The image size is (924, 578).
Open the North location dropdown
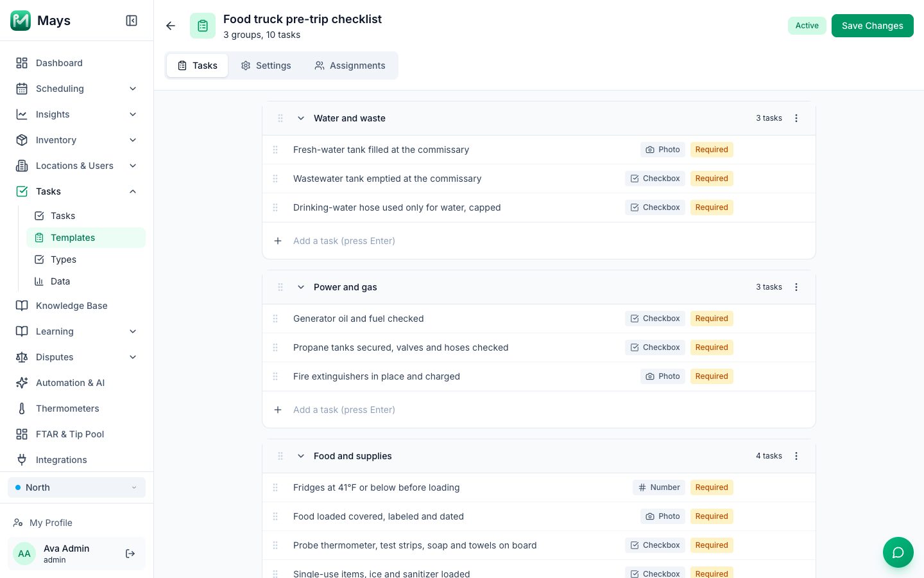click(x=76, y=487)
